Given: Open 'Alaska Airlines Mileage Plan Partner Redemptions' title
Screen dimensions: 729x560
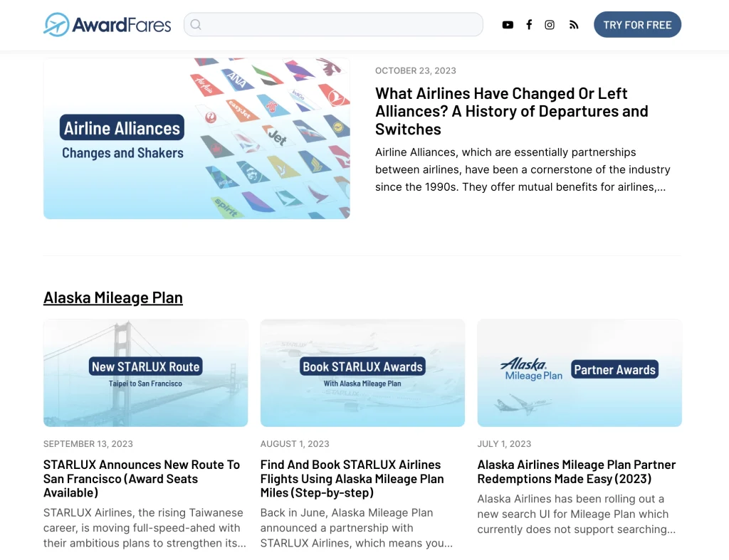Looking at the screenshot, I should (577, 472).
